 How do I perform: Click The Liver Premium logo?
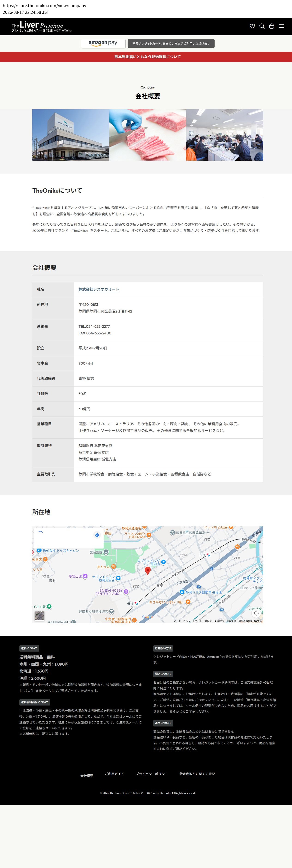[42, 27]
